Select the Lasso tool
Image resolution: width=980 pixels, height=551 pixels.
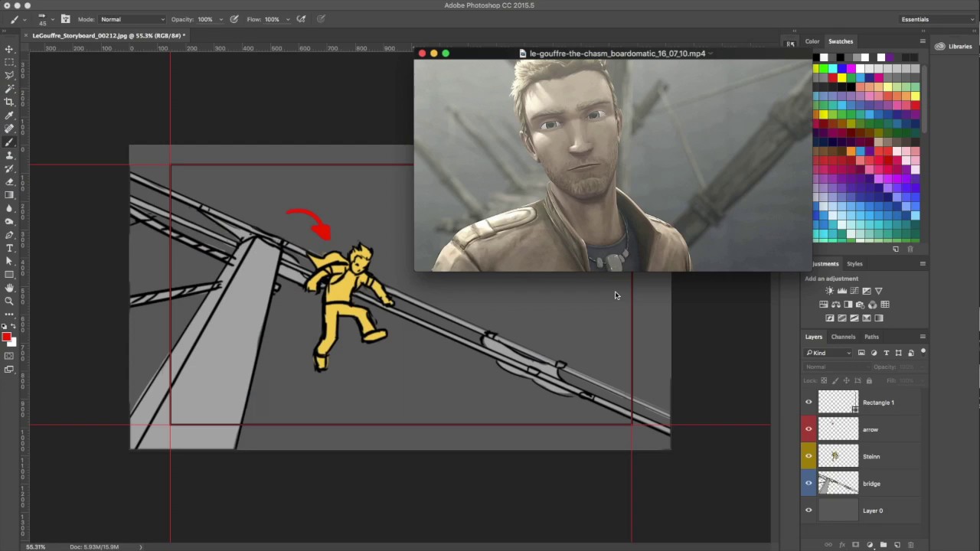pyautogui.click(x=9, y=74)
